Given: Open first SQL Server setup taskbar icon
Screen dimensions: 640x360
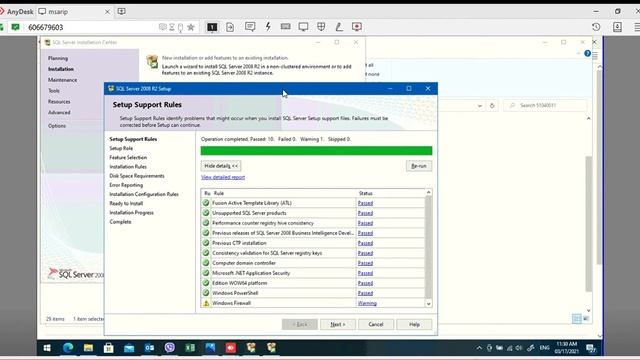Looking at the screenshot, I should click(x=251, y=348).
